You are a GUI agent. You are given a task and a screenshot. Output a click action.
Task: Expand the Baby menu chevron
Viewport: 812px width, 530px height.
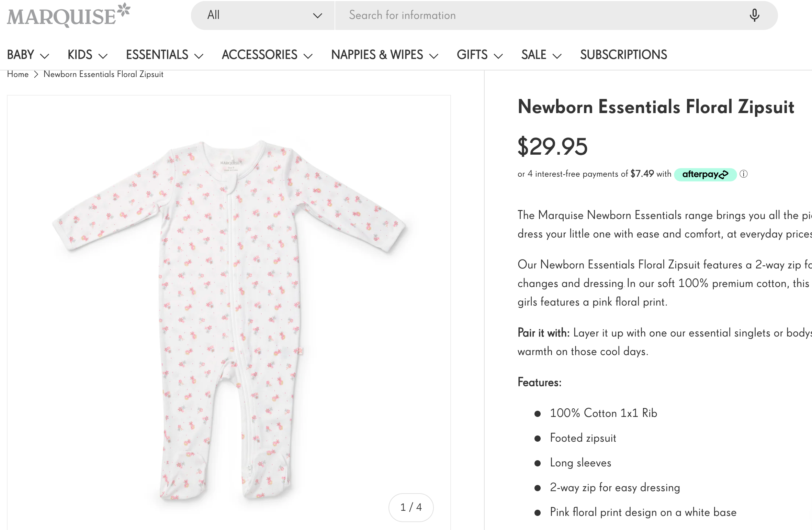click(x=45, y=56)
